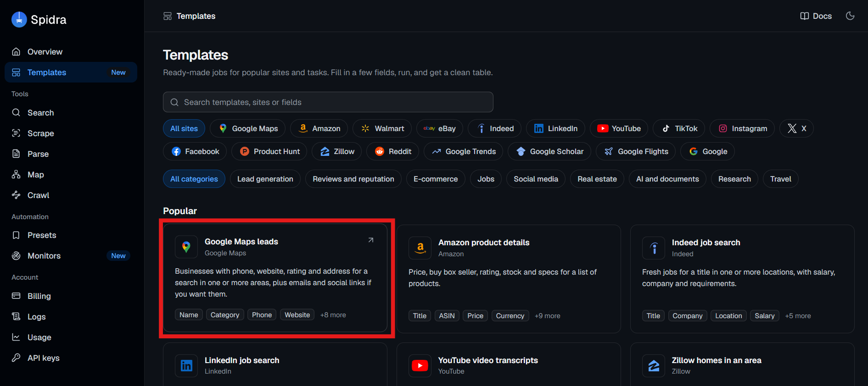This screenshot has height=386, width=868.
Task: Click the API keys key icon
Action: (16, 358)
